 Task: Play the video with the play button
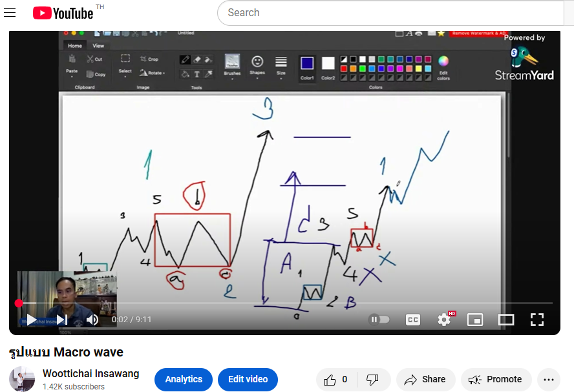point(31,319)
